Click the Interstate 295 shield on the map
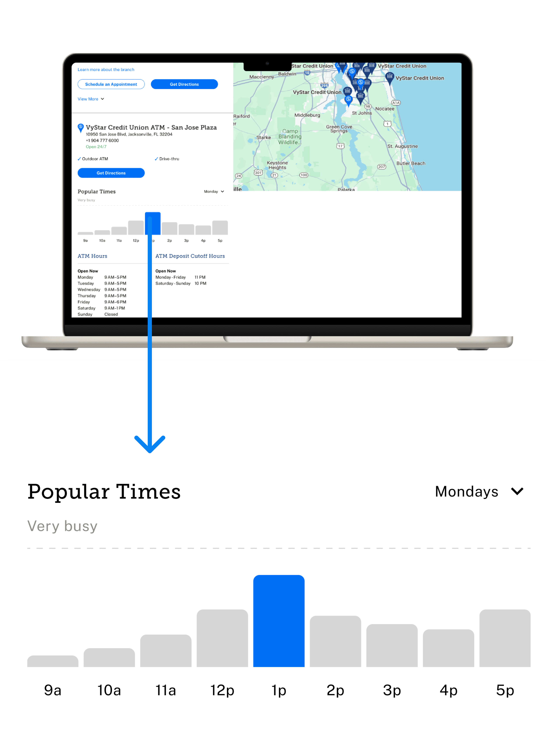 point(324,85)
